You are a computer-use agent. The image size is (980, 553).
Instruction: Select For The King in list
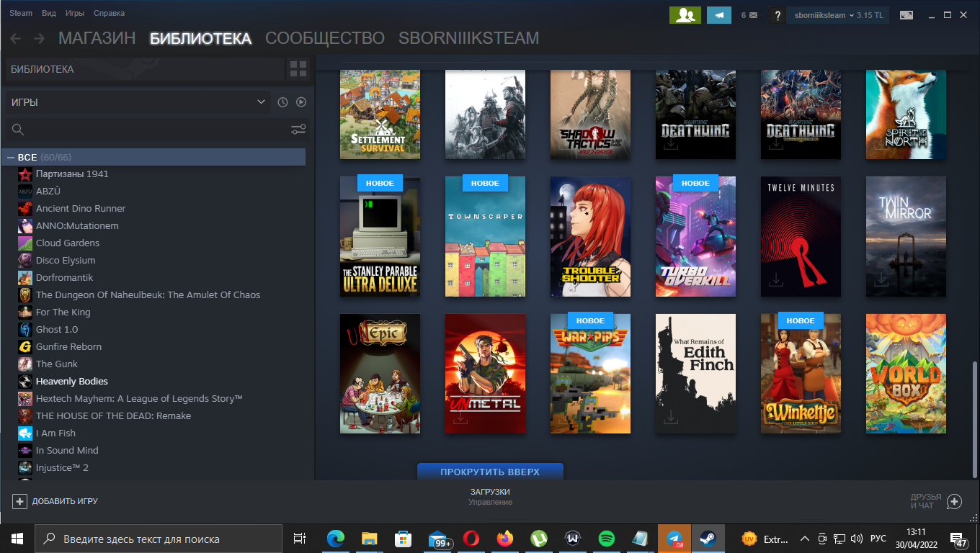point(63,312)
